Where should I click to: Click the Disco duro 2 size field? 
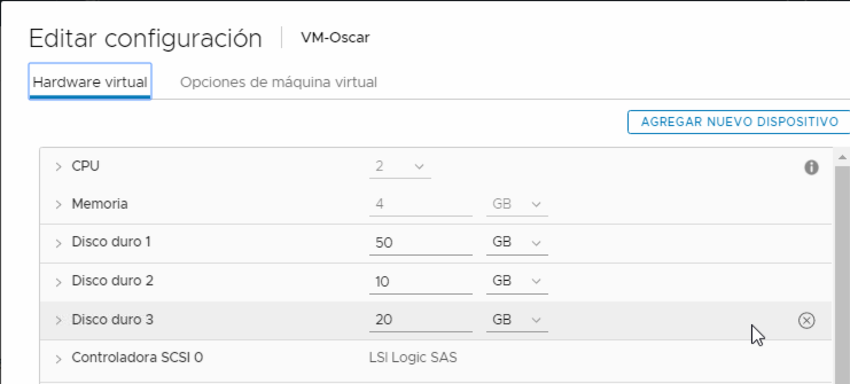(x=421, y=281)
